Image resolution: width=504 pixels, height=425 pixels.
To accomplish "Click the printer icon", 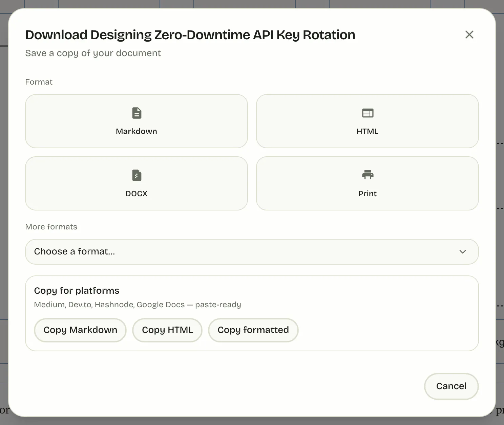I will 367,175.
